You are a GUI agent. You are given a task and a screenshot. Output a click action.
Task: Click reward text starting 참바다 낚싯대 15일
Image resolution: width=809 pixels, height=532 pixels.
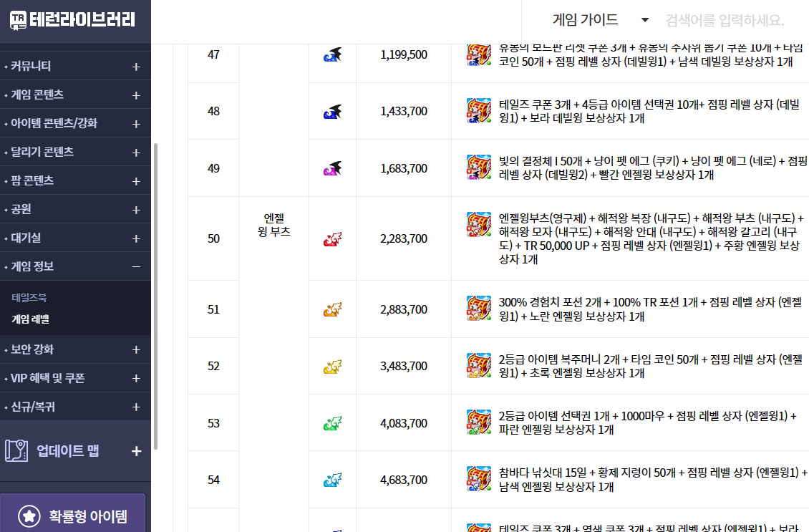[653, 479]
